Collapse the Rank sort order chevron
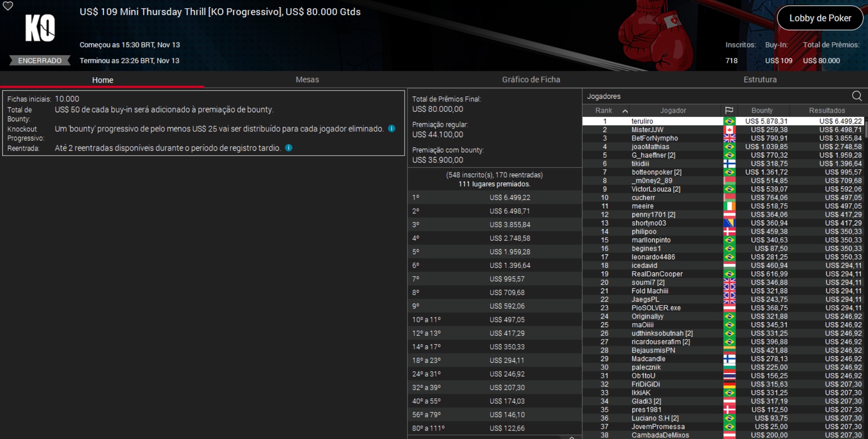This screenshot has width=868, height=439. tap(625, 110)
